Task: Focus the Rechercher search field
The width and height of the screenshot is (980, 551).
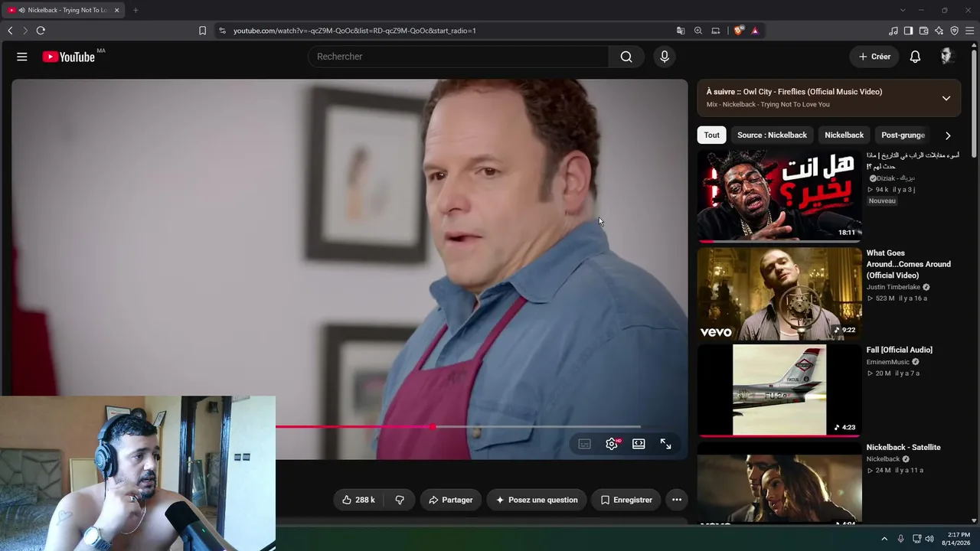Action: tap(459, 57)
